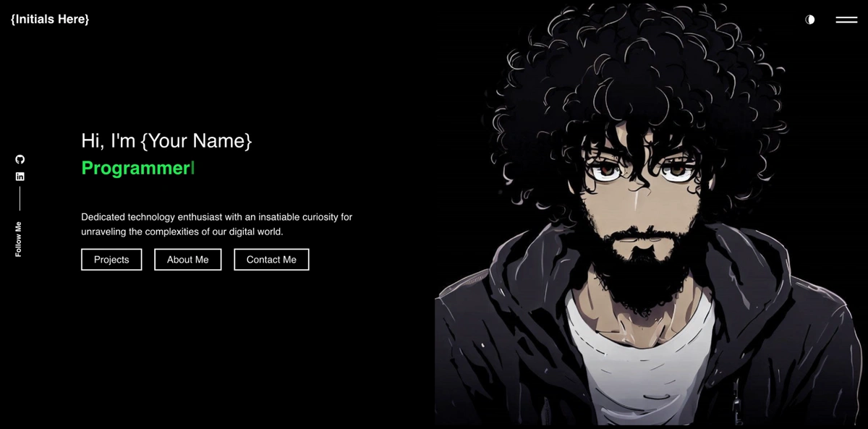Screen dimensions: 868x429
Task: Go to the About Me section
Action: click(x=187, y=260)
